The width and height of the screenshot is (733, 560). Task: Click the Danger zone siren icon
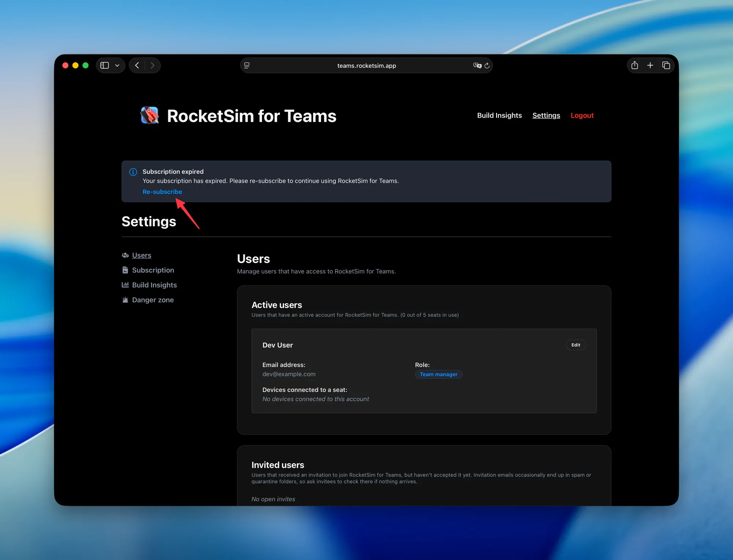click(125, 300)
